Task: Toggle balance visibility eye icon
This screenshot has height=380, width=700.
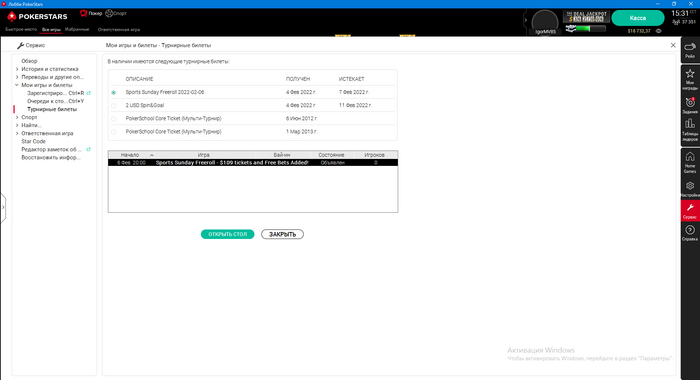Action: [x=658, y=31]
